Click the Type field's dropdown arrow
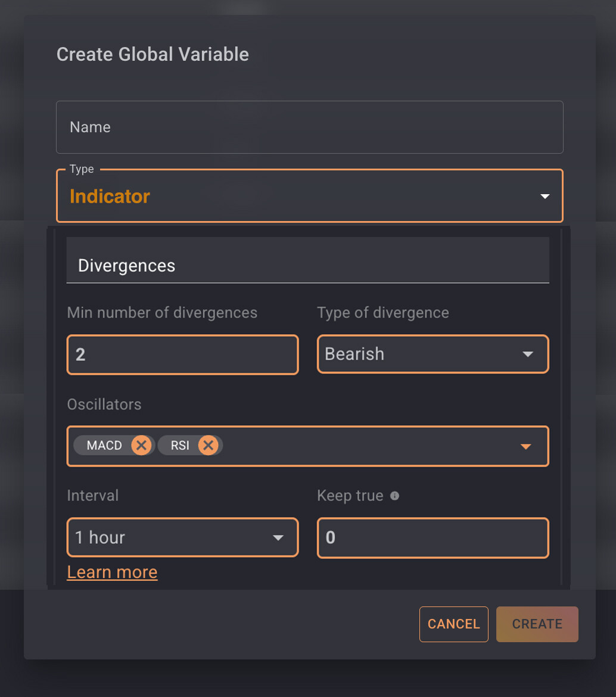The height and width of the screenshot is (697, 616). tap(545, 197)
